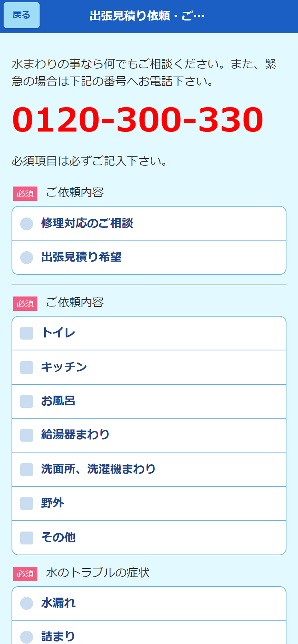Go back with the 戻る button
The image size is (298, 644).
coord(22,15)
